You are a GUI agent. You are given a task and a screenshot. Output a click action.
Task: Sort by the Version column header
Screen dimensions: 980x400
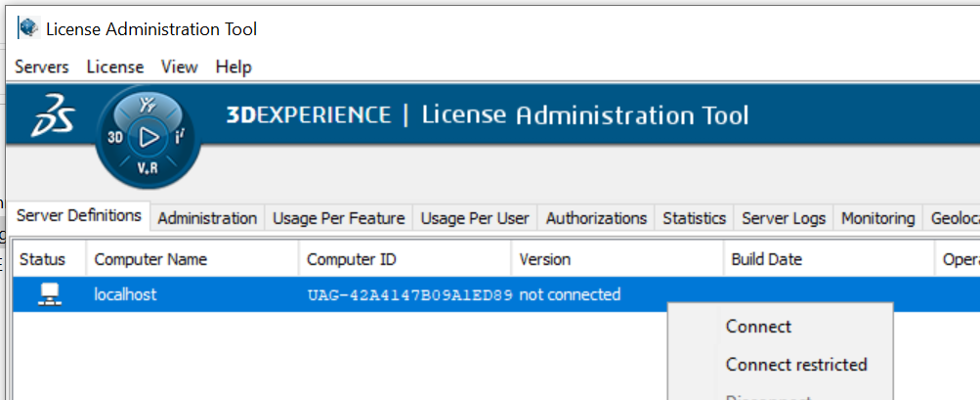[618, 259]
